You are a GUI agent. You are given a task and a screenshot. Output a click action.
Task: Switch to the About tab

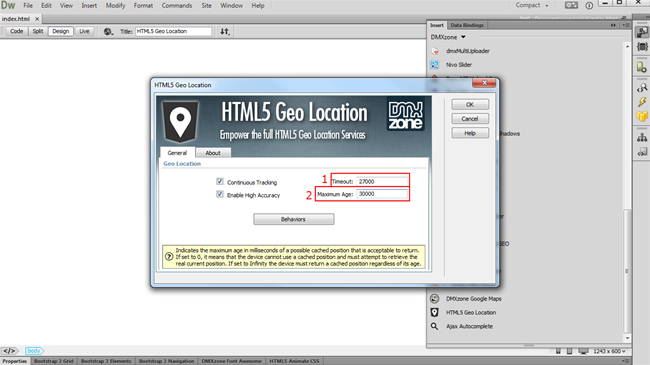[x=213, y=153]
